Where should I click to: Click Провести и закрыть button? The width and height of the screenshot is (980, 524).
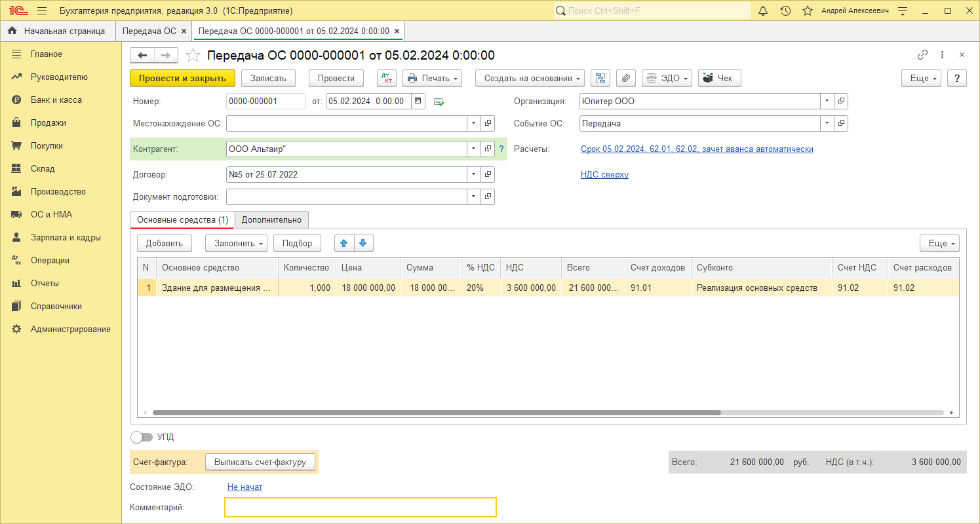[182, 78]
